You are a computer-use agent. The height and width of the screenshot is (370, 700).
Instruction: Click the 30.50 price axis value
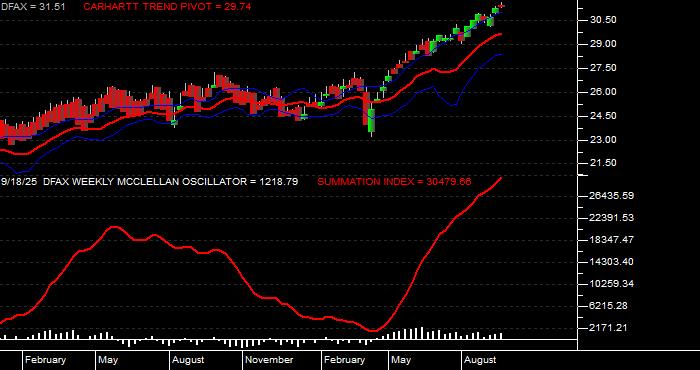point(603,20)
